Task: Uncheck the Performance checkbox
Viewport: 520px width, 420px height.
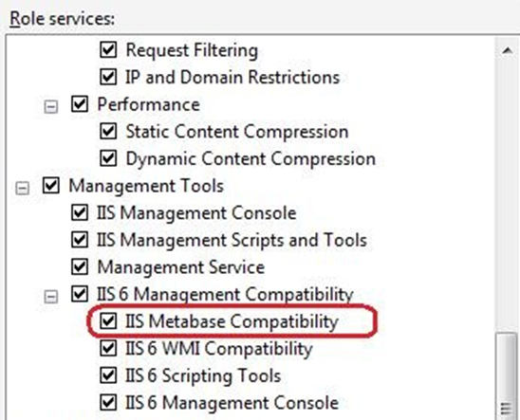Action: (x=80, y=104)
